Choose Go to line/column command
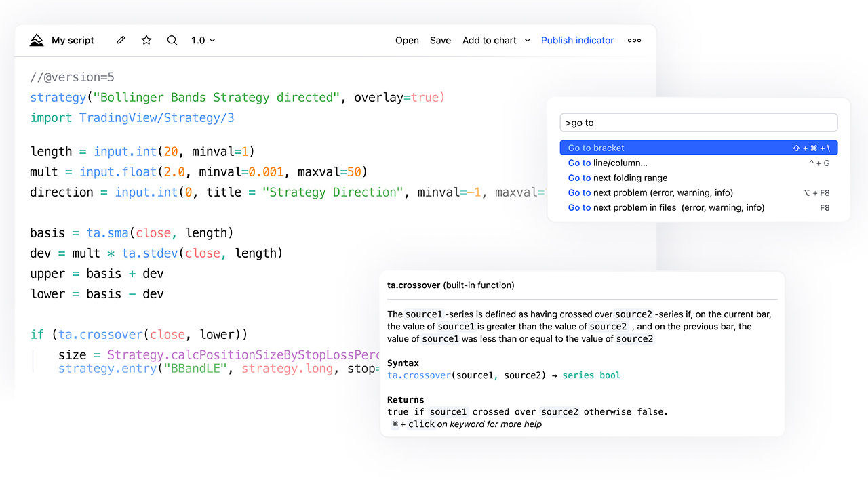 pos(608,163)
